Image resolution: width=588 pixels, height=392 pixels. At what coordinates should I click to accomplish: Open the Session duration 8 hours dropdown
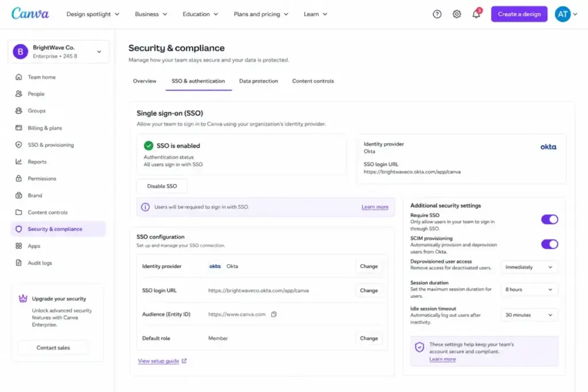coord(529,289)
